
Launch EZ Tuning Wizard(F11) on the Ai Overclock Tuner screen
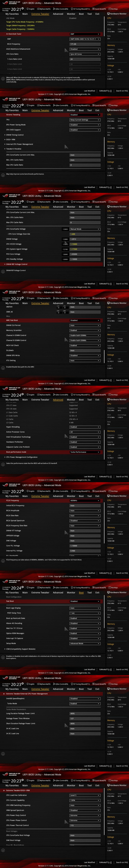pos(80,9)
